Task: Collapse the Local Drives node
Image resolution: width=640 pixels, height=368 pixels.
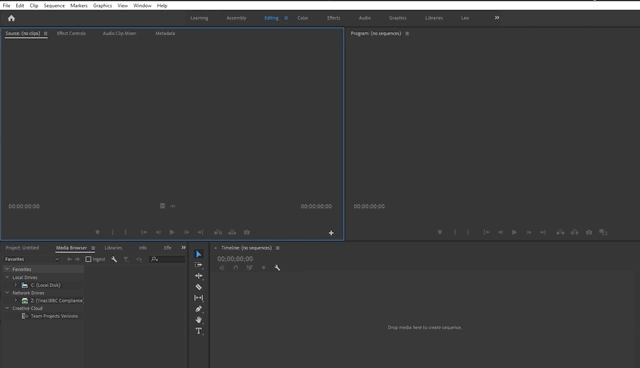Action: pos(7,277)
